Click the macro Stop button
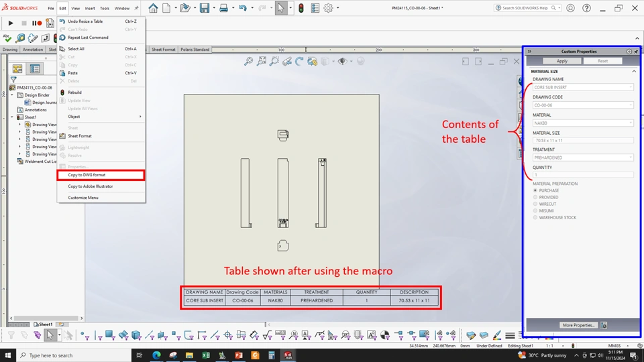This screenshot has height=362, width=644. tap(24, 23)
